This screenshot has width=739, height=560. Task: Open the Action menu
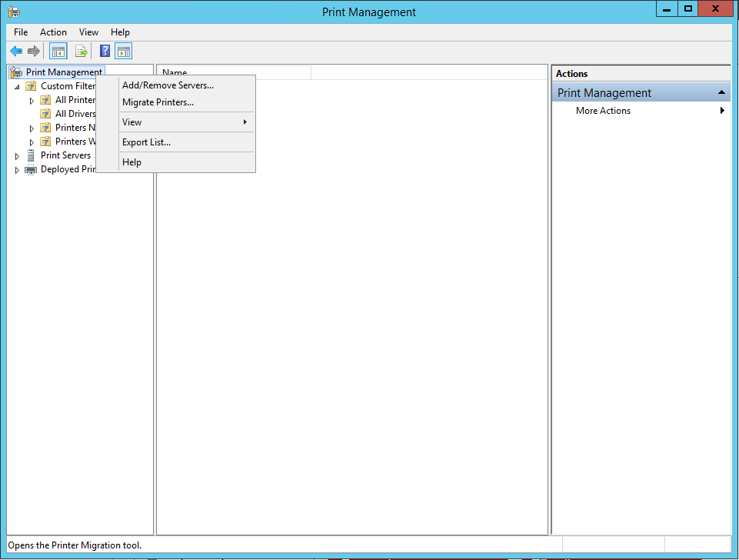tap(53, 32)
